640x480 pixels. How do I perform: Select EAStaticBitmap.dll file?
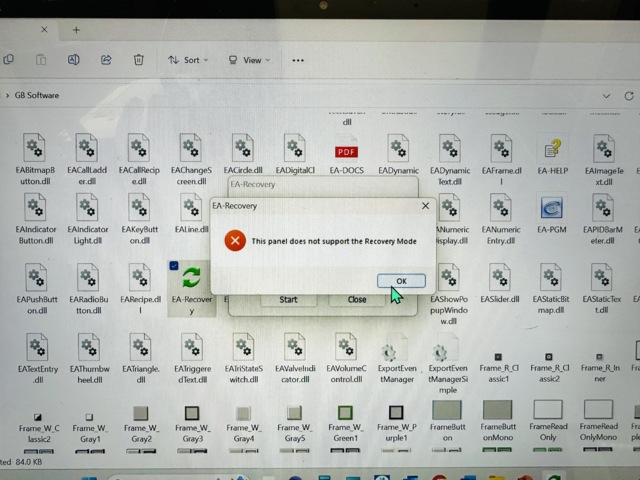click(551, 289)
